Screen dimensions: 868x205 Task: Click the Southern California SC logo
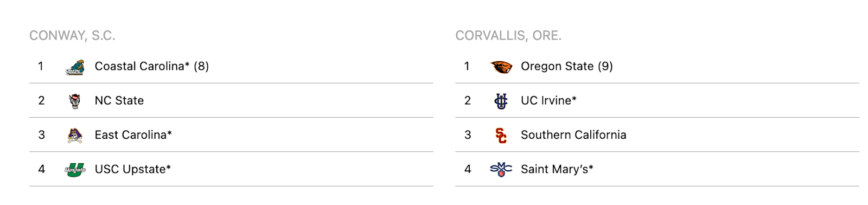tap(501, 135)
